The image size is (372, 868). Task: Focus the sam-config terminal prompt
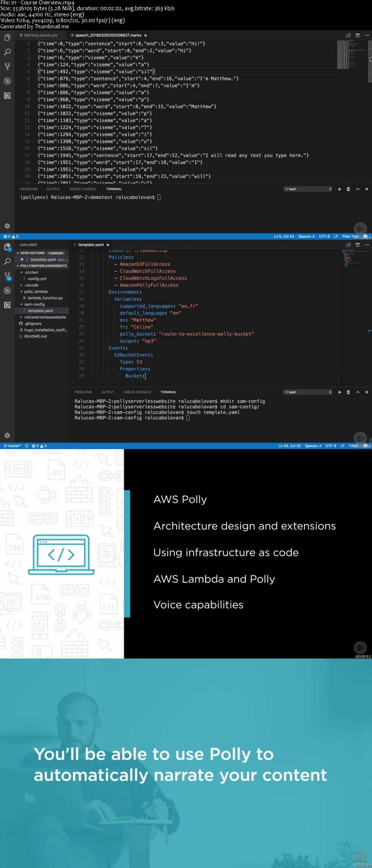[x=132, y=418]
